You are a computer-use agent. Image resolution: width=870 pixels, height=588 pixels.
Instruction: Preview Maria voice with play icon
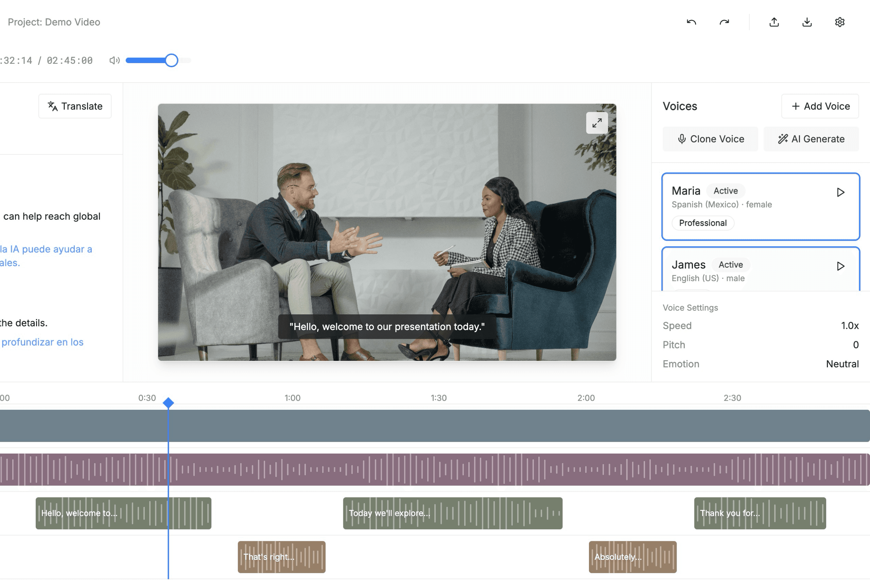[840, 192]
